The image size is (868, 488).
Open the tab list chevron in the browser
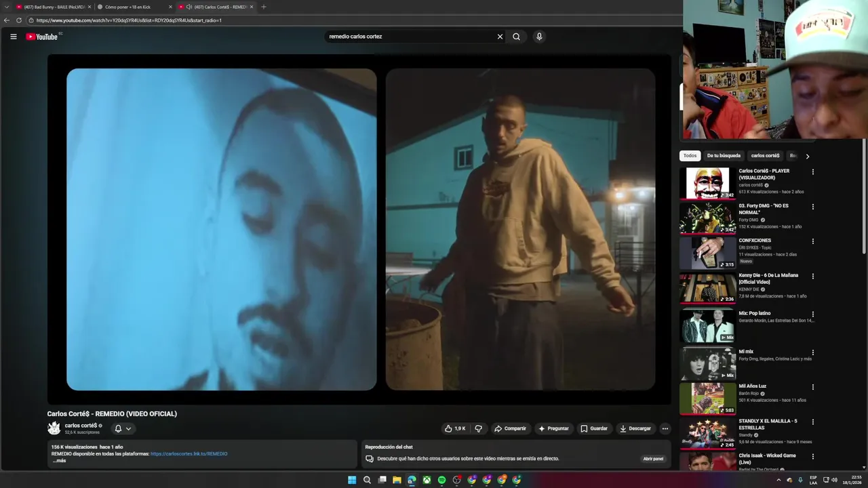coord(6,7)
